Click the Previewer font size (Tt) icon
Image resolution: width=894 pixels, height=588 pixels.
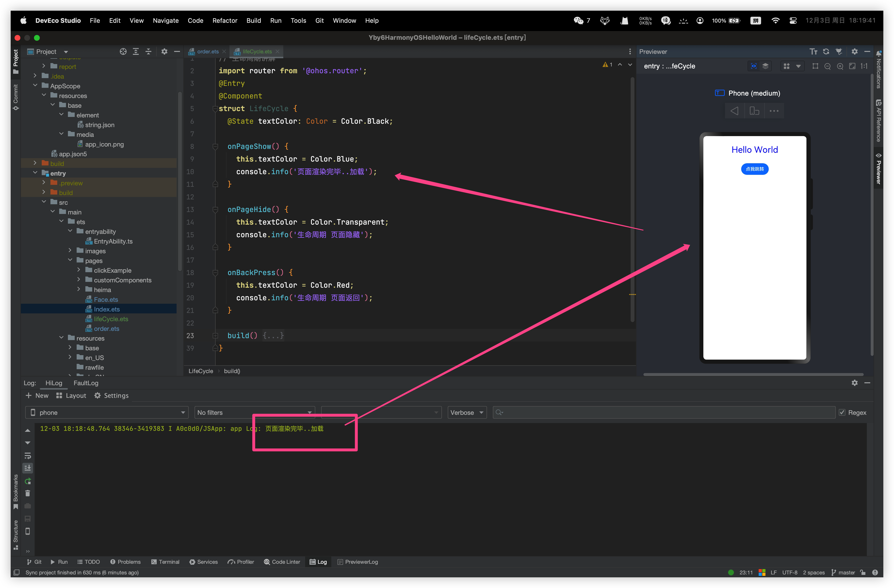click(x=813, y=51)
